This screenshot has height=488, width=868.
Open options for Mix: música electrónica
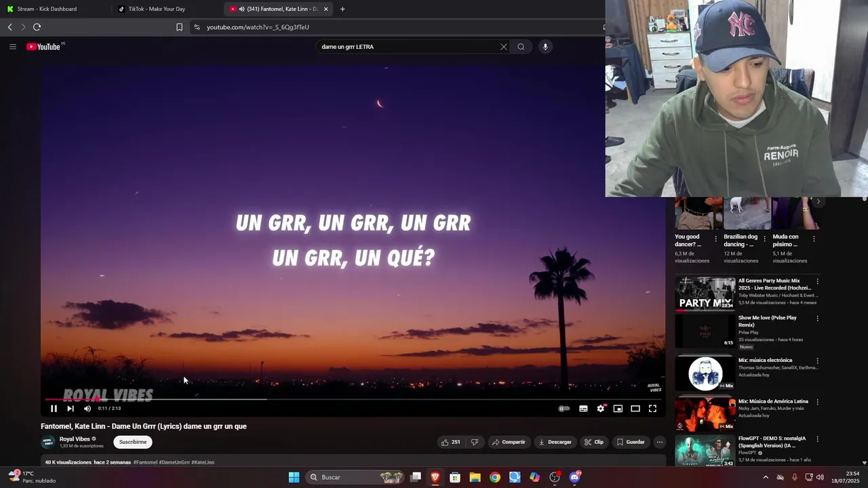coord(817,361)
